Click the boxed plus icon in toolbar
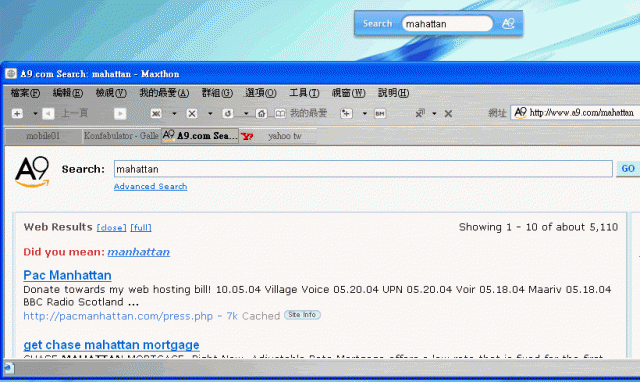Image resolution: width=640 pixels, height=382 pixels. click(x=346, y=113)
